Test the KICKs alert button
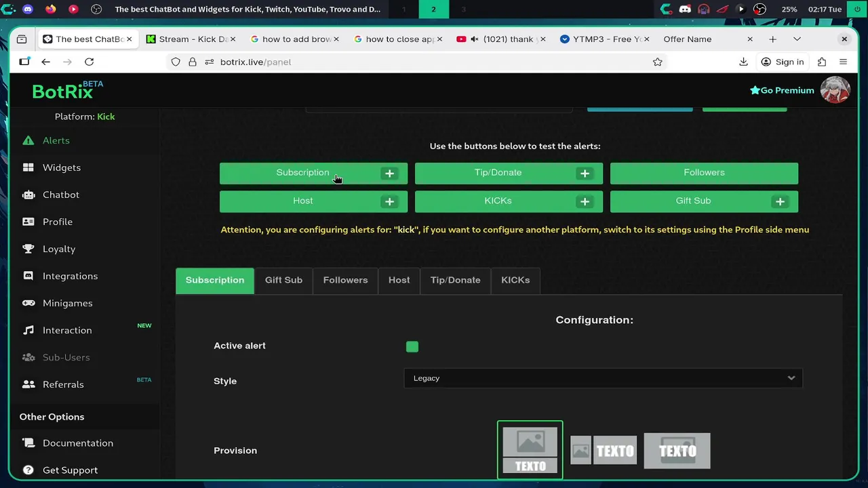 point(509,201)
